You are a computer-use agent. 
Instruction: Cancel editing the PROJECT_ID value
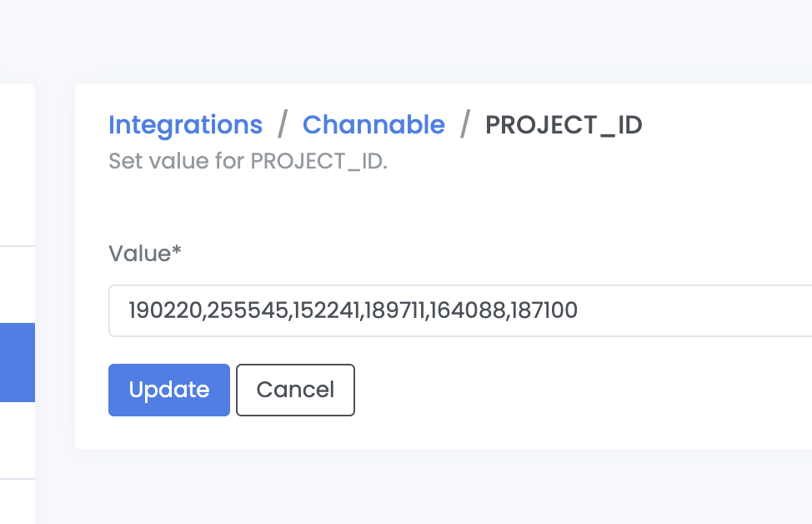coord(295,390)
